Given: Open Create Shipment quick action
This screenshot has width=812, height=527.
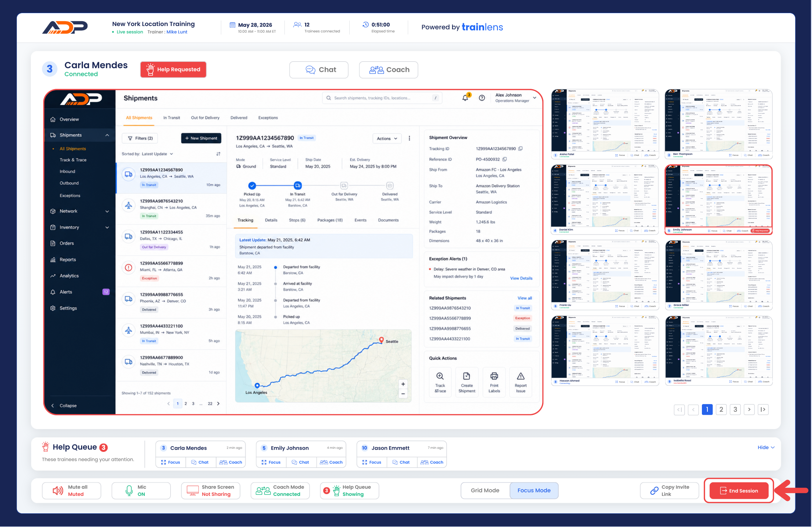Looking at the screenshot, I should (x=467, y=382).
